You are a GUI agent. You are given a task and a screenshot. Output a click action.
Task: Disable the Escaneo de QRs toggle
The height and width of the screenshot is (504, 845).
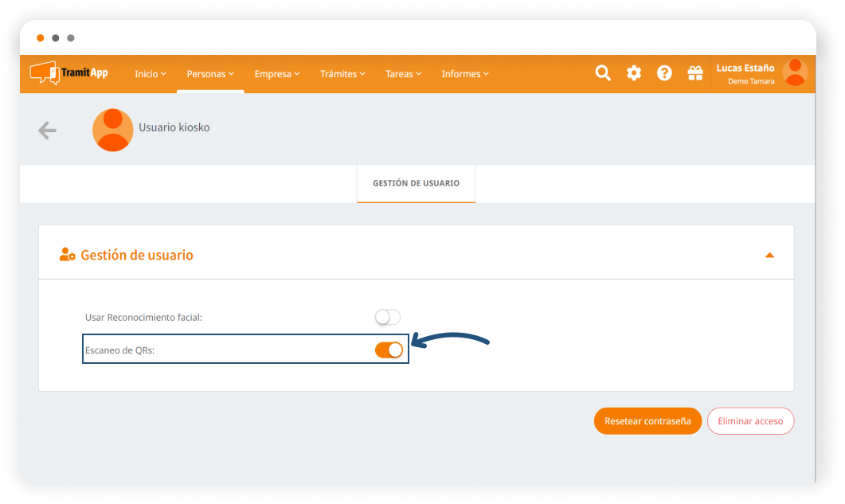(389, 350)
